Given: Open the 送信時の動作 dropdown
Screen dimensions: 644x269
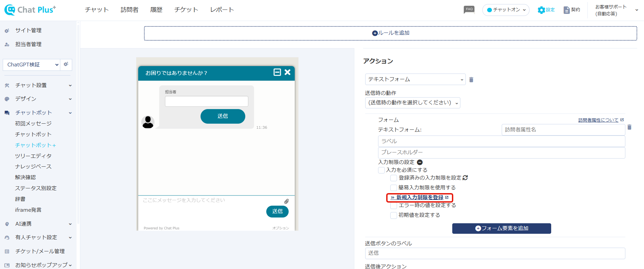Looking at the screenshot, I should click(x=413, y=103).
